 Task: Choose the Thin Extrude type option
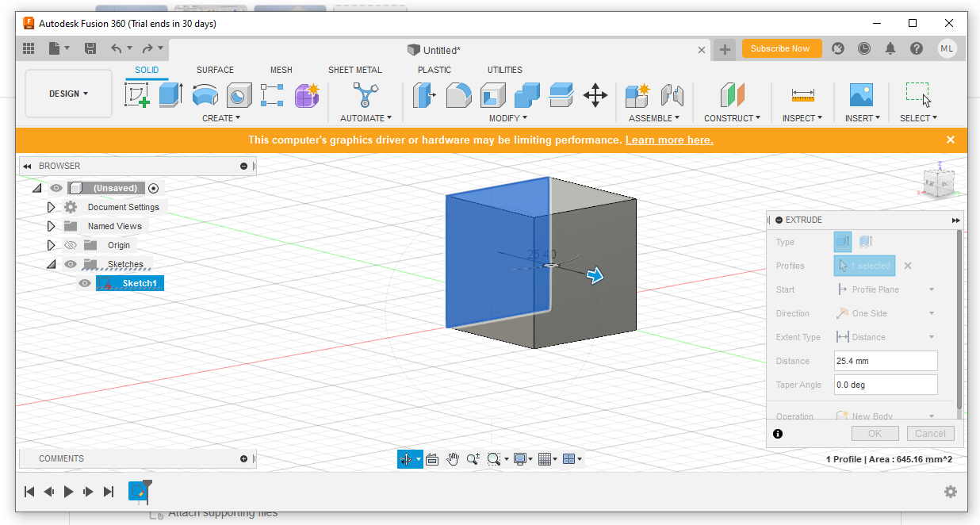[865, 242]
